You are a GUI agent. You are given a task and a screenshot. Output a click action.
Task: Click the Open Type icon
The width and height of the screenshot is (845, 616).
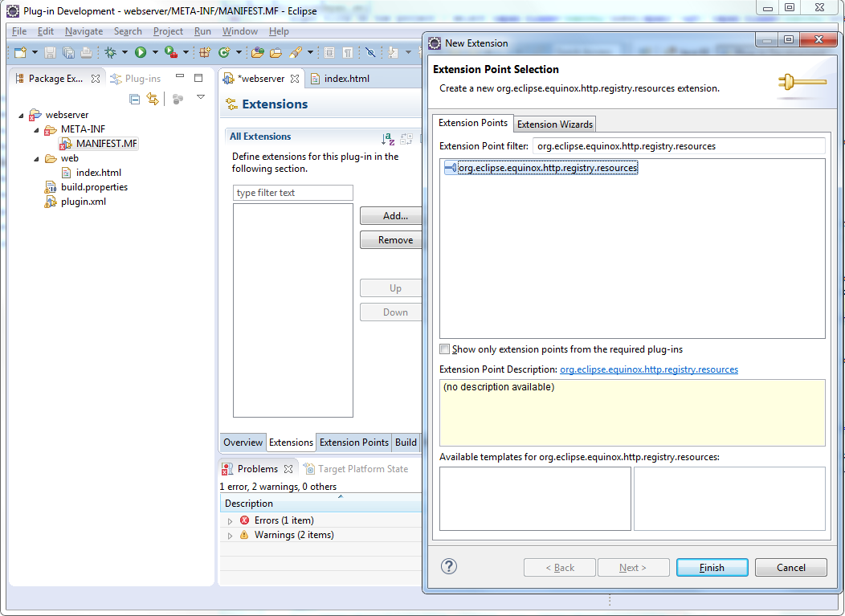[258, 52]
